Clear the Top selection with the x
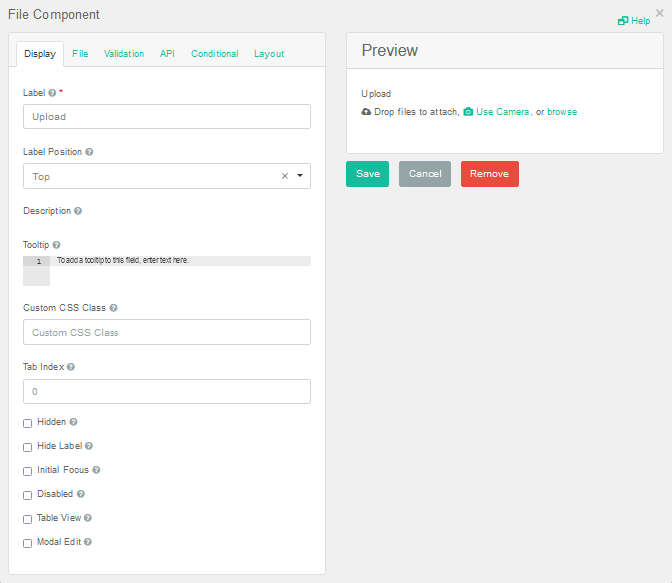Viewport: 672px width, 583px height. (x=284, y=176)
